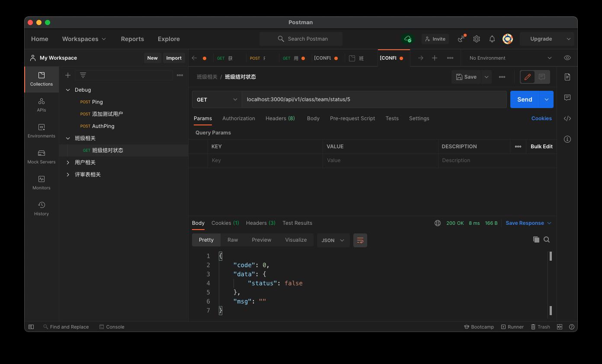This screenshot has height=364, width=602.
Task: Open request three-dot options next to Save
Action: [502, 77]
